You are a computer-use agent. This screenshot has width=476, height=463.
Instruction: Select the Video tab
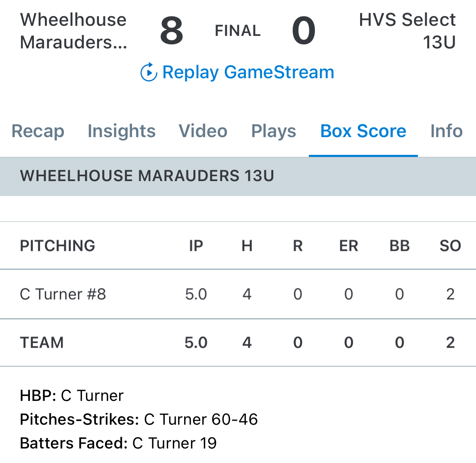(203, 131)
